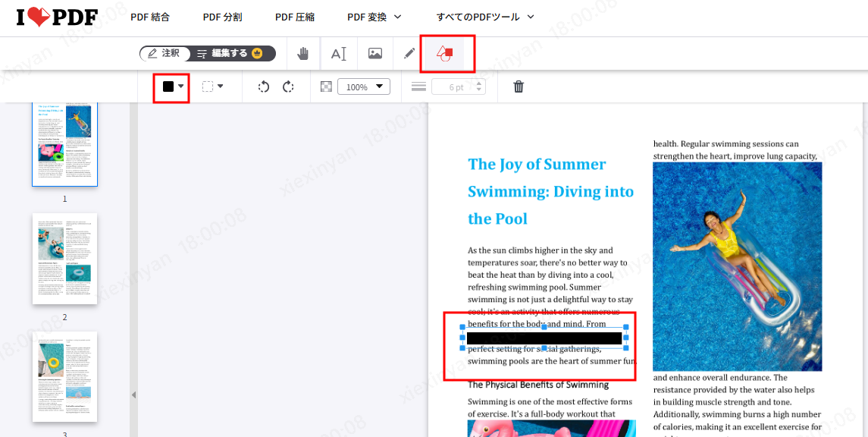Open PDF 分割 menu item
This screenshot has height=437, width=868.
[x=222, y=17]
